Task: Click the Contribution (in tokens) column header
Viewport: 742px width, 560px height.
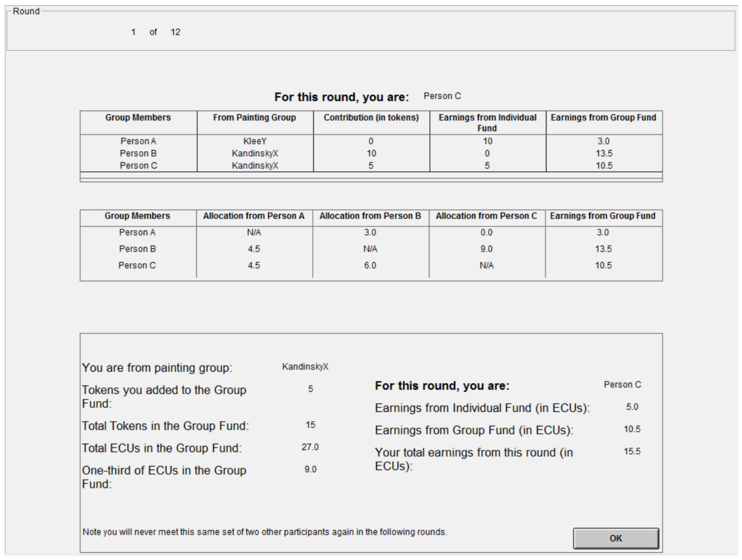Action: point(371,118)
